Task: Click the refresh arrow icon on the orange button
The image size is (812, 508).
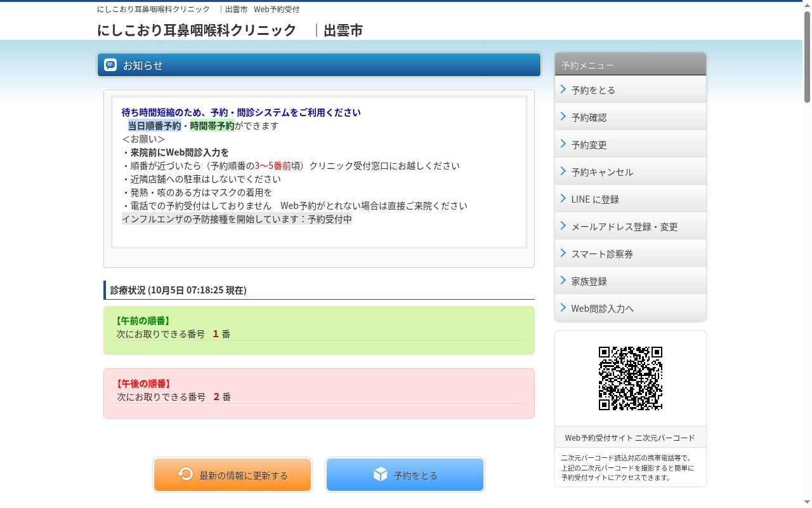Action: (185, 474)
